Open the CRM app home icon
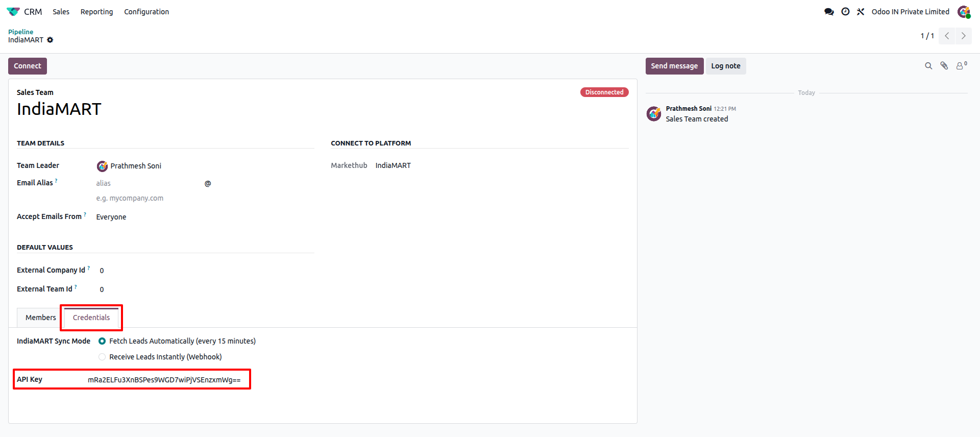980x437 pixels. (x=13, y=12)
